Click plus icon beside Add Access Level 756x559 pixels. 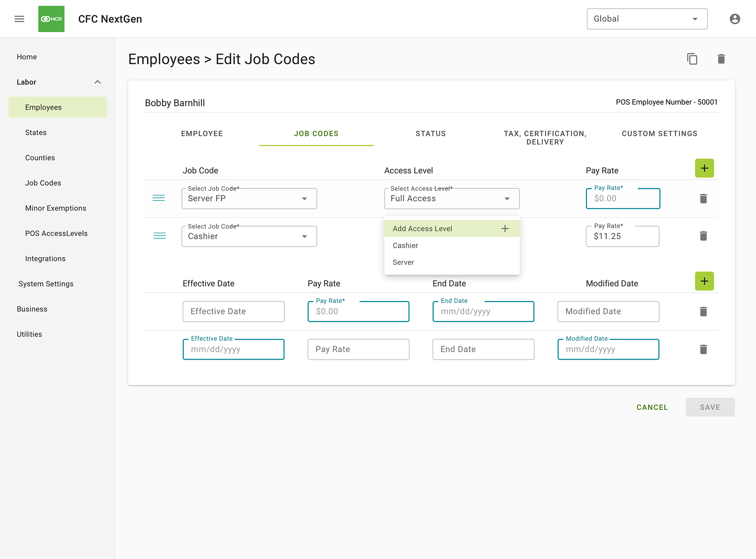click(505, 228)
